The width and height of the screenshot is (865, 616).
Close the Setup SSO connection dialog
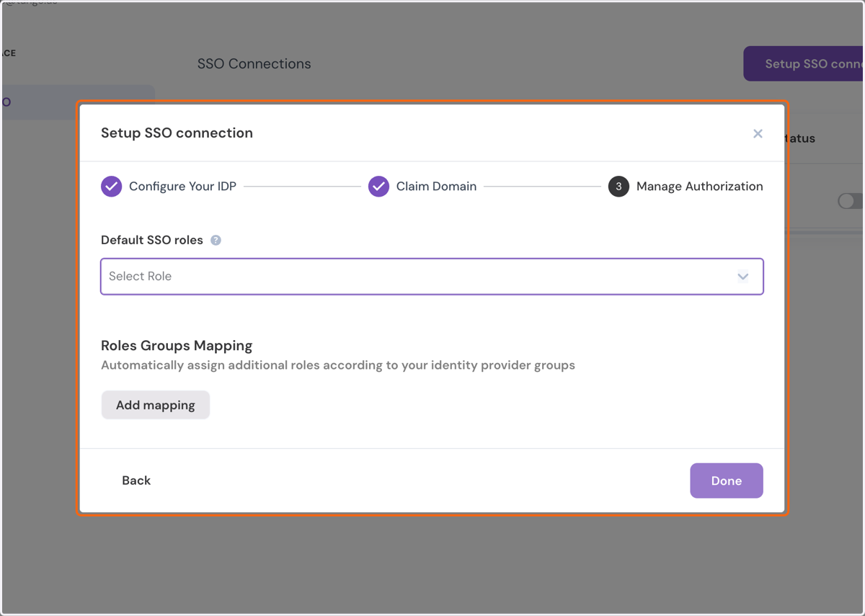click(758, 133)
